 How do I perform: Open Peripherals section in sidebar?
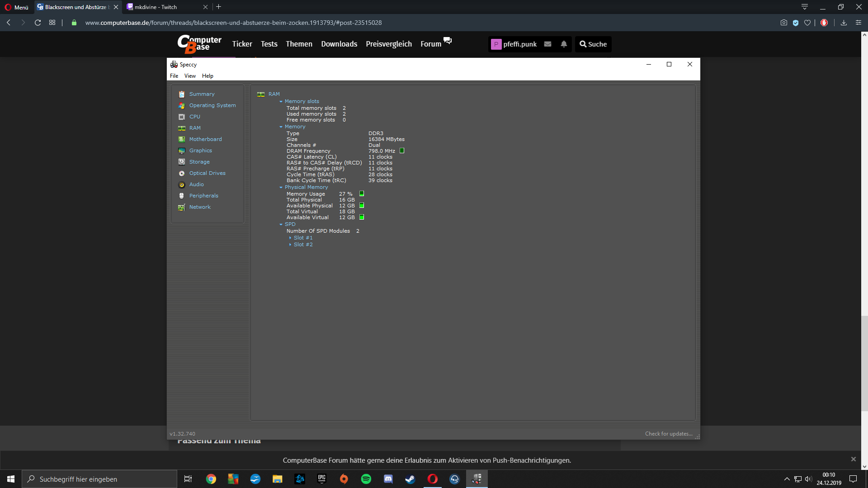(203, 196)
